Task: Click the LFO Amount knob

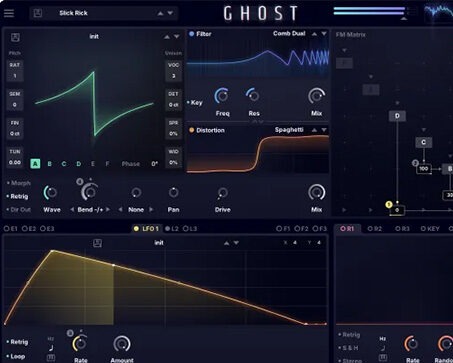Action: [122, 344]
